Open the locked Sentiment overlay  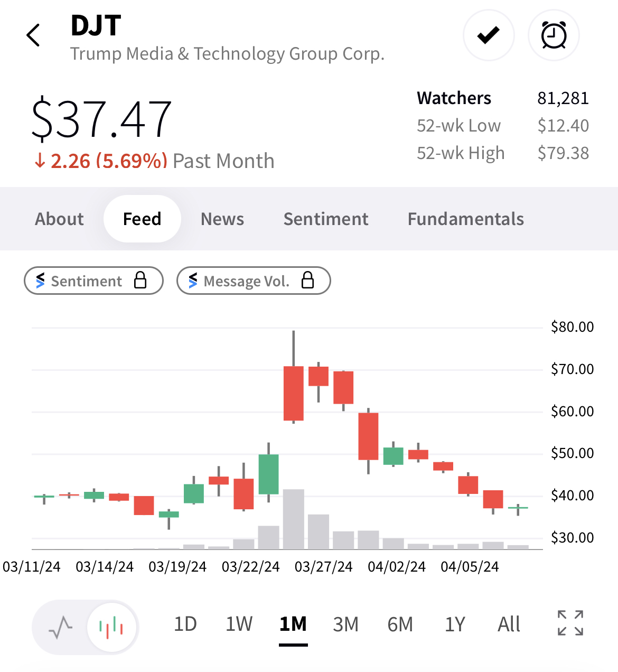93,281
